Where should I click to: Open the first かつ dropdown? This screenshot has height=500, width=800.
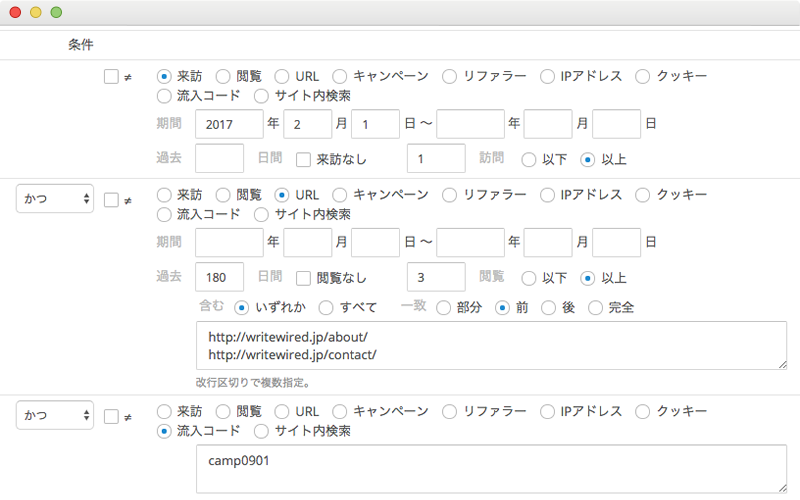tap(55, 198)
